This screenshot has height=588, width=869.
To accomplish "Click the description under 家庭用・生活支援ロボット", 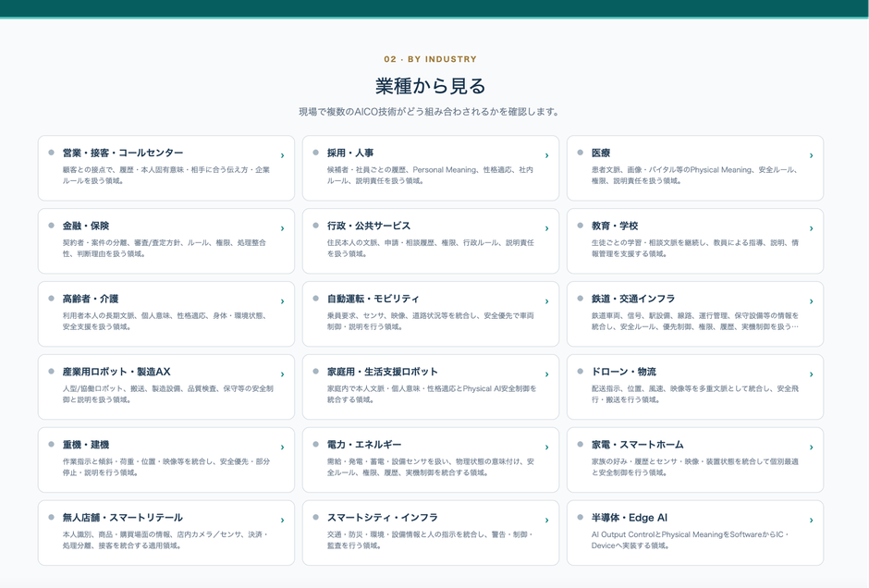I will (x=432, y=394).
